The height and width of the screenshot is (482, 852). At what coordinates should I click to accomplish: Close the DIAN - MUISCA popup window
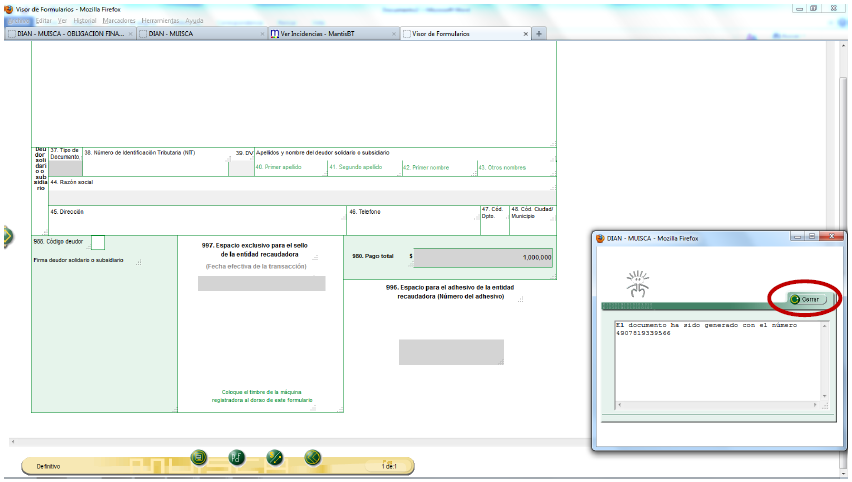(x=831, y=236)
